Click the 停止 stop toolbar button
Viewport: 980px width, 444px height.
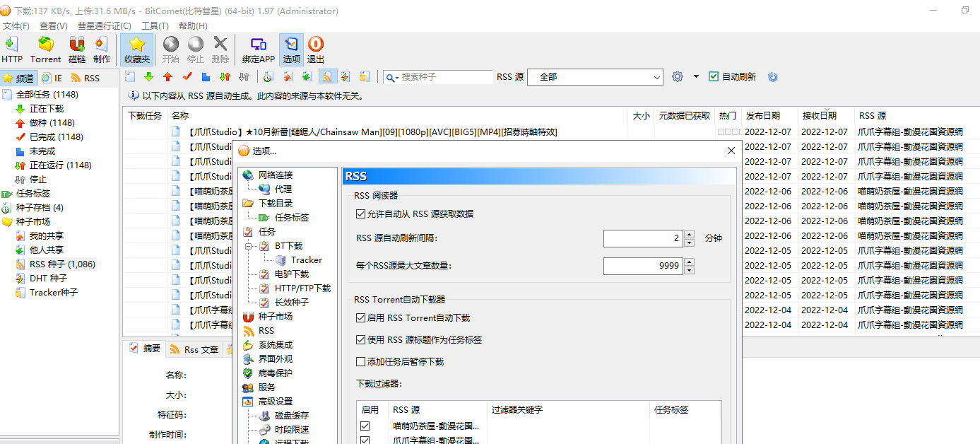pos(196,50)
